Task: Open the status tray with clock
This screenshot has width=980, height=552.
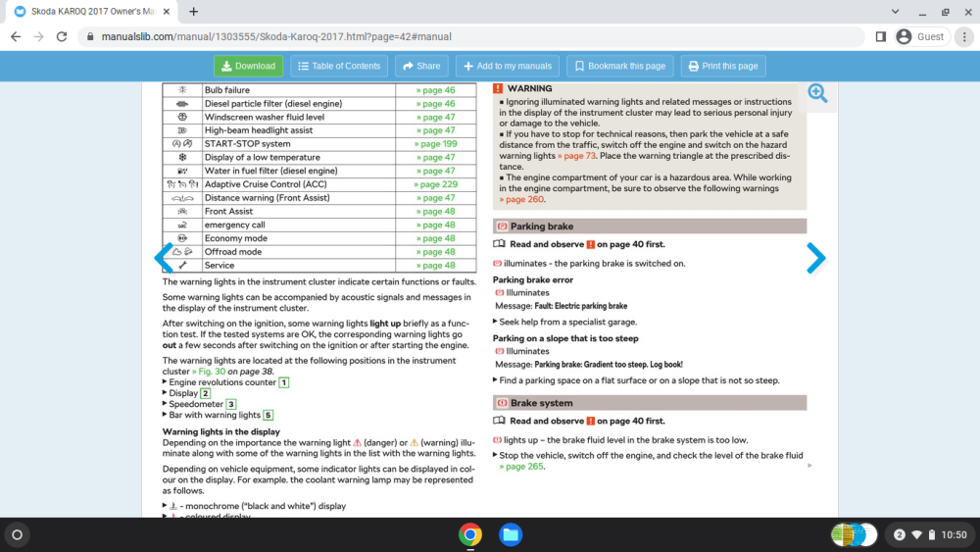Action: [930, 534]
